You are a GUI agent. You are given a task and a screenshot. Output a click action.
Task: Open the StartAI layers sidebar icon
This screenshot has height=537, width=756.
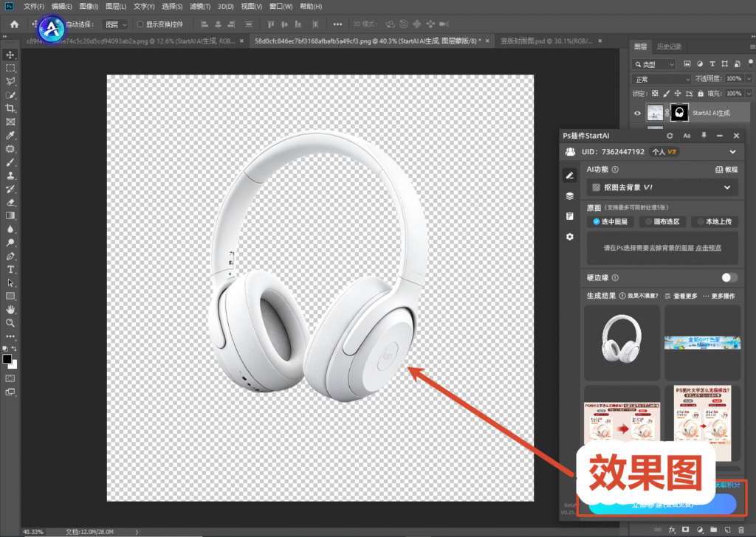tap(570, 196)
